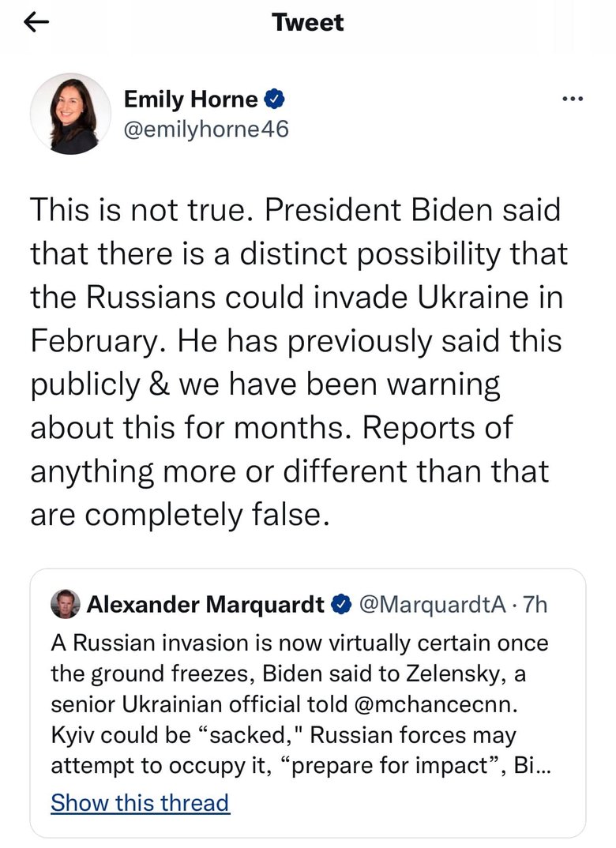Image resolution: width=616 pixels, height=848 pixels.
Task: Open the quoted tweet card body
Action: coord(308,703)
